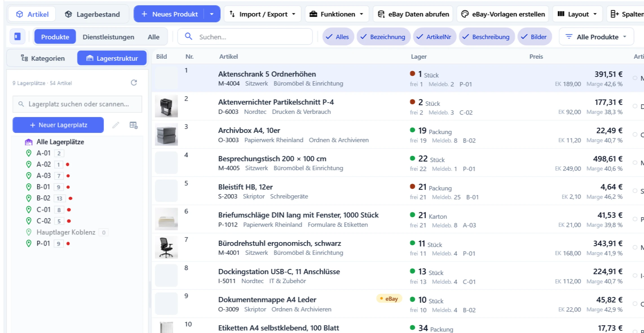Click the Lagerplatz suchen oder scannen field
The width and height of the screenshot is (644, 333).
77,104
